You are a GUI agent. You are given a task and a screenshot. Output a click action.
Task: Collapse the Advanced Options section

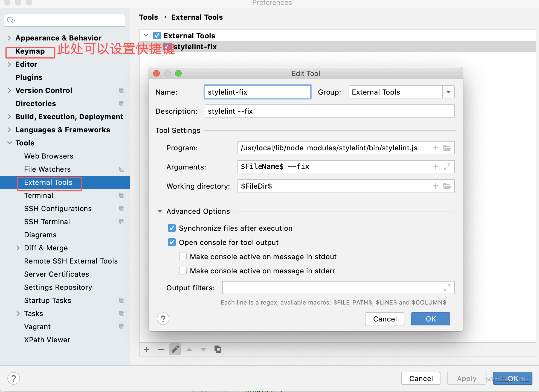(160, 211)
